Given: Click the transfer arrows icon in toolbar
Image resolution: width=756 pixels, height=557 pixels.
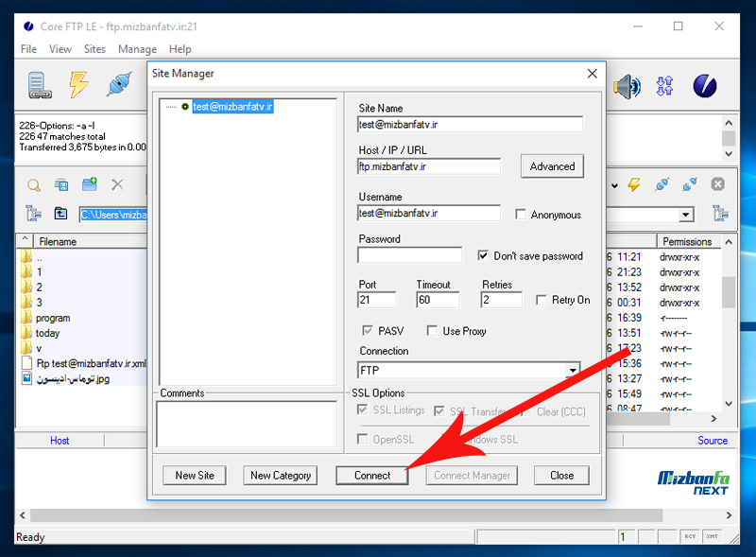Looking at the screenshot, I should click(x=664, y=86).
